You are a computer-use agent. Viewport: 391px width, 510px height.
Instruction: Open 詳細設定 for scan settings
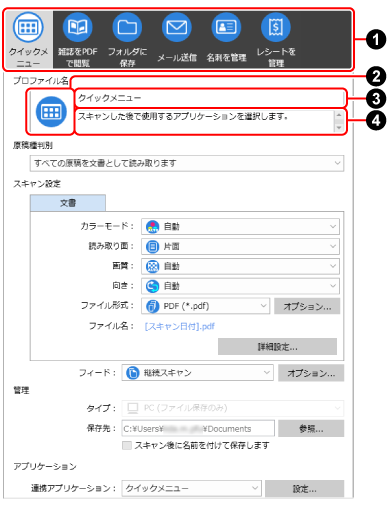[x=277, y=347]
